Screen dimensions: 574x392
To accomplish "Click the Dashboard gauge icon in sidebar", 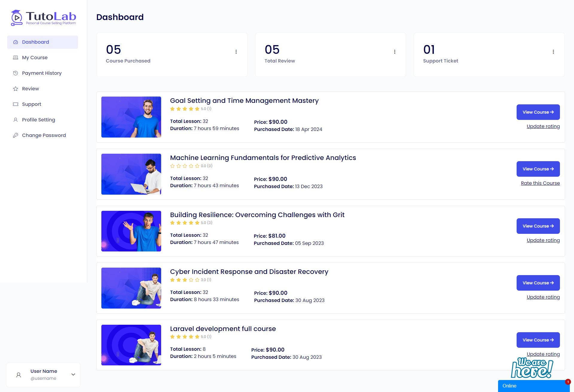I will click(16, 42).
